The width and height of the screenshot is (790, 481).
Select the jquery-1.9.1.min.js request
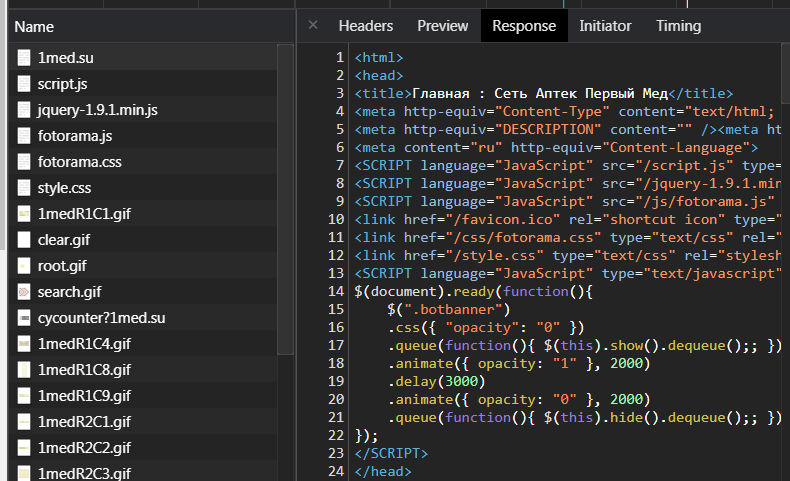tap(98, 110)
